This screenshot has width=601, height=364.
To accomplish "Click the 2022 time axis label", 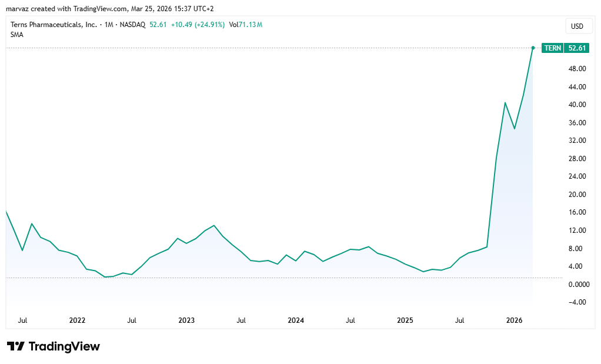I will tap(77, 320).
